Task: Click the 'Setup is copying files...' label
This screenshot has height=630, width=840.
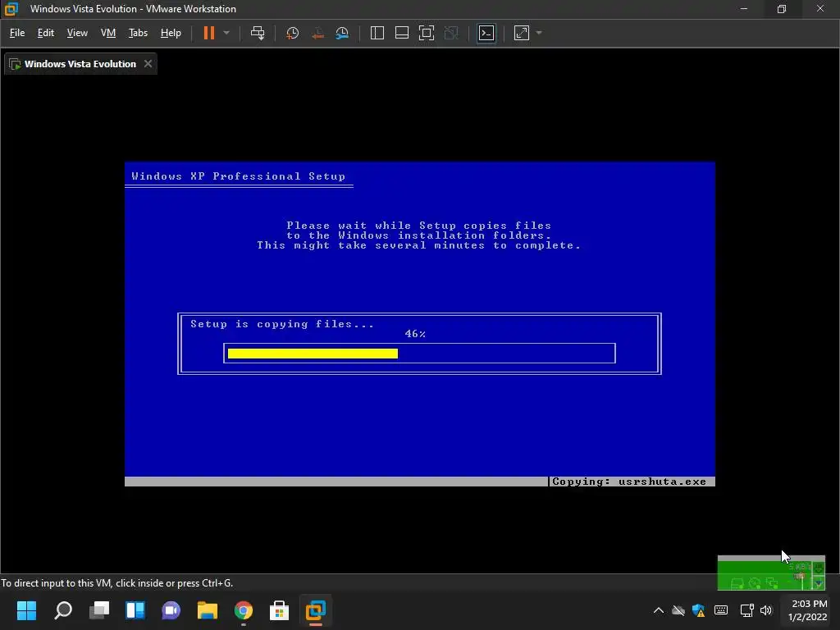Action: (x=282, y=324)
